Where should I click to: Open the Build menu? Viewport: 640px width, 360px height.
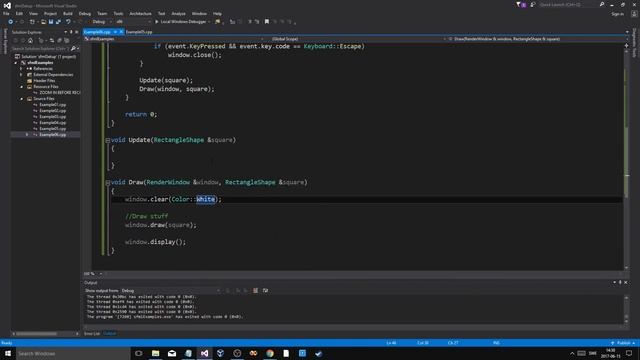[68, 13]
